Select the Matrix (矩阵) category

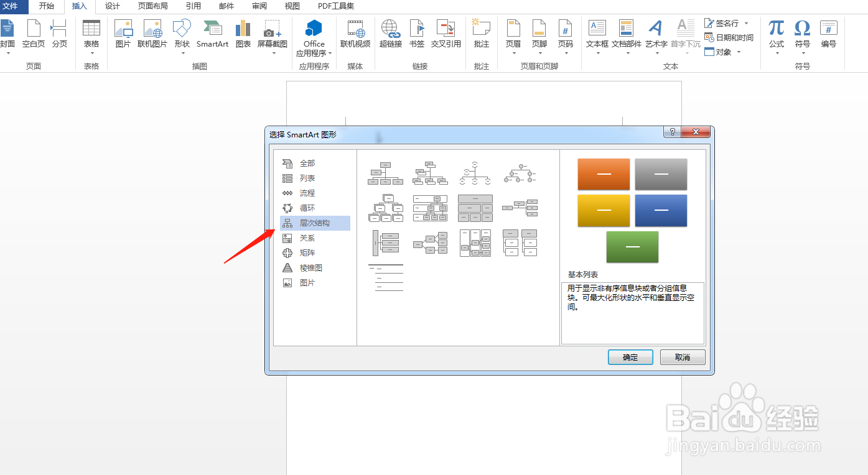click(x=315, y=253)
